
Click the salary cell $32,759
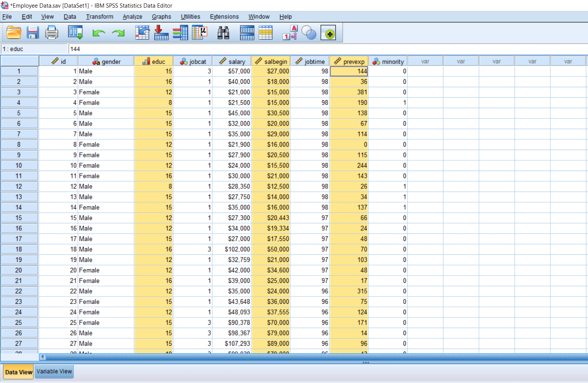click(x=232, y=260)
